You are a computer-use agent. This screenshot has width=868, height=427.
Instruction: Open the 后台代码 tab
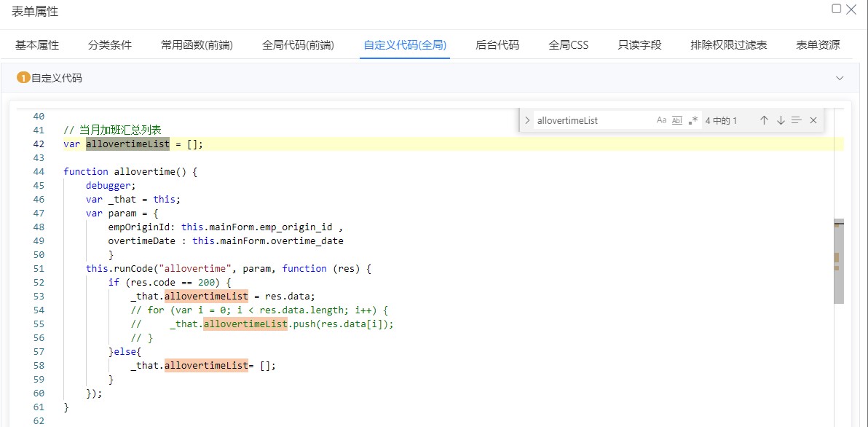(497, 45)
